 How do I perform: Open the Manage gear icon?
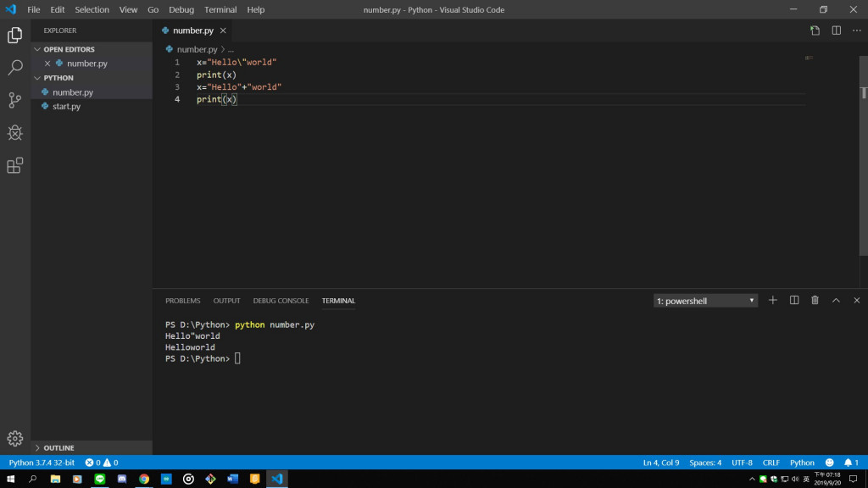(15, 438)
